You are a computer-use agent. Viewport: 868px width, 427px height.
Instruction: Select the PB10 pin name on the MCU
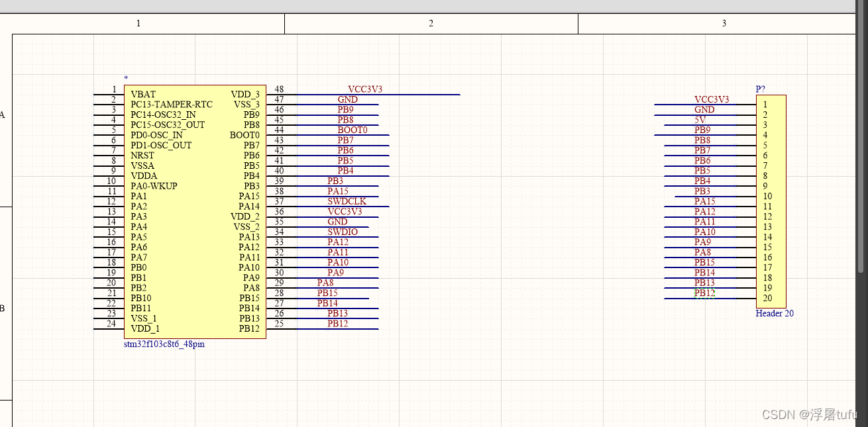point(140,298)
